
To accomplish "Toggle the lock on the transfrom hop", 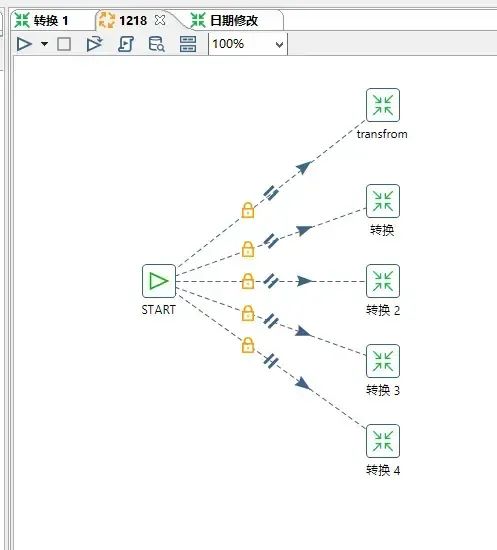I will (x=248, y=210).
